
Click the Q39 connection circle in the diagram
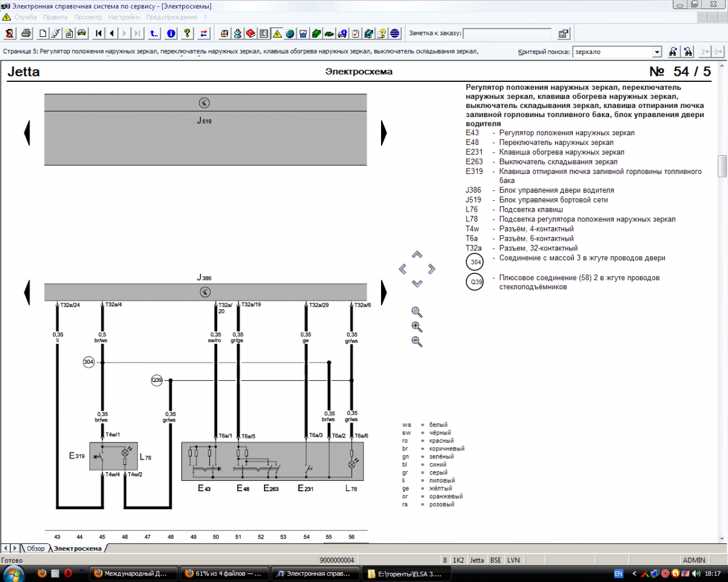[x=157, y=380]
